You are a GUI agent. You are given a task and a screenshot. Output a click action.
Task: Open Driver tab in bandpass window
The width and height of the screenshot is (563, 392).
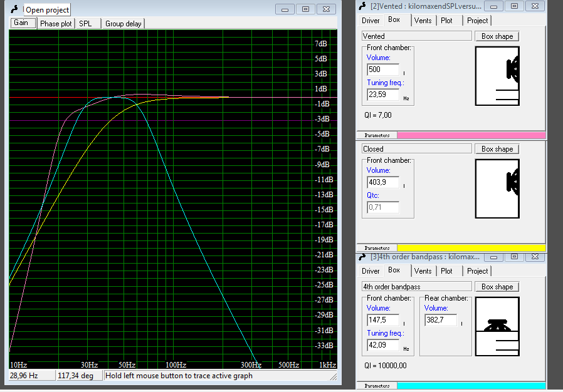point(371,271)
